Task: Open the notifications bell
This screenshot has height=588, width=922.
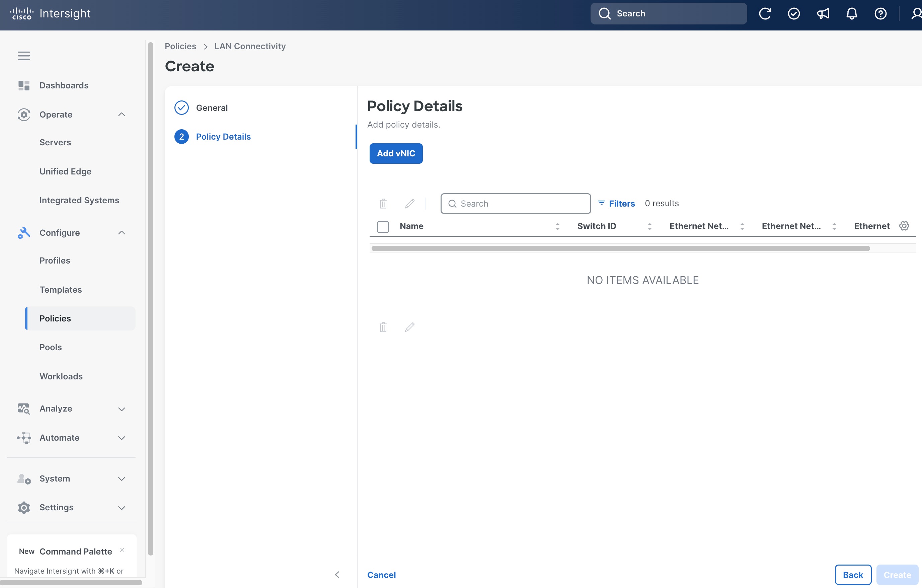Action: tap(852, 14)
